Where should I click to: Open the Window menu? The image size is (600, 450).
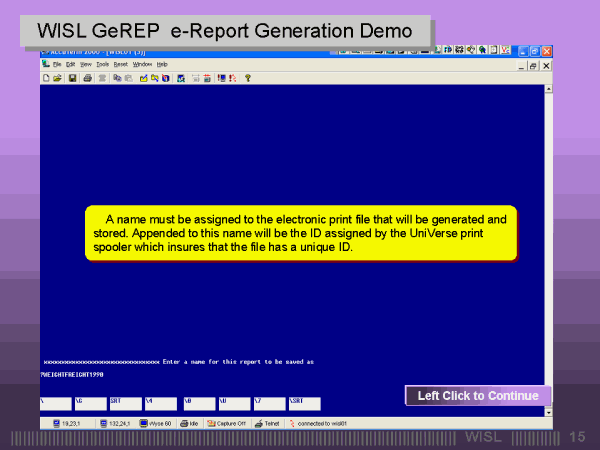tap(142, 64)
